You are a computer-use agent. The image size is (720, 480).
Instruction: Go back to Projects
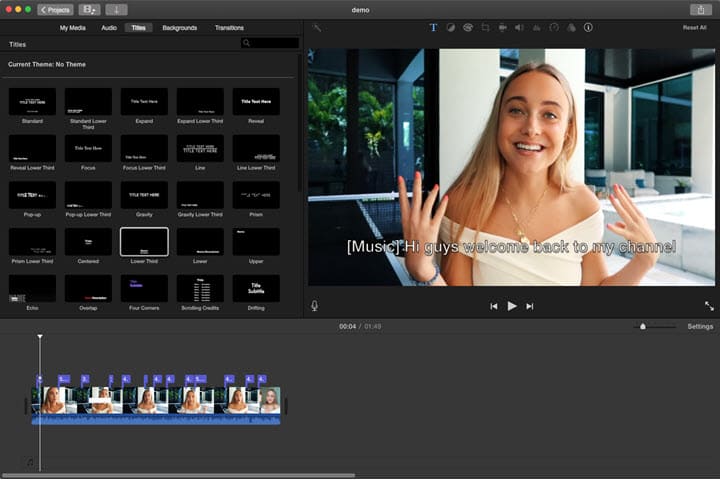click(55, 9)
